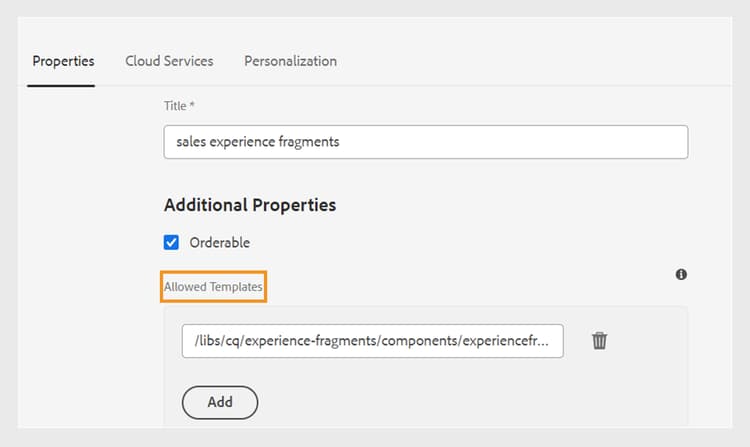
Task: Click the blue underline beneath Properties tab
Action: pyautogui.click(x=61, y=85)
